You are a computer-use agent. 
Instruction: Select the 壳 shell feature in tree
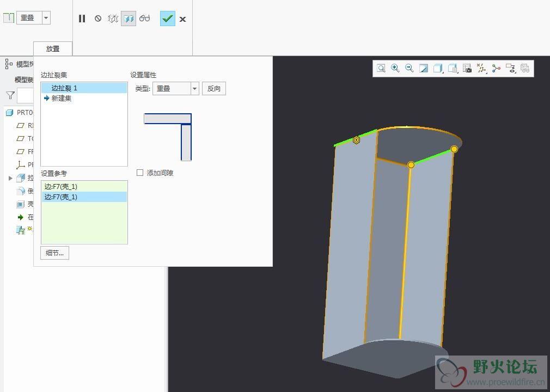(25, 204)
